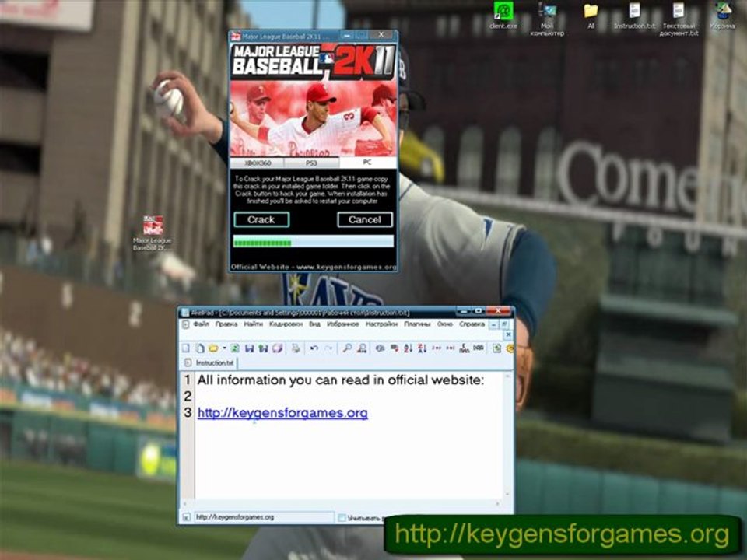Viewport: 747px width, 560px height.
Task: Select the PS3 platform tab
Action: [x=311, y=163]
